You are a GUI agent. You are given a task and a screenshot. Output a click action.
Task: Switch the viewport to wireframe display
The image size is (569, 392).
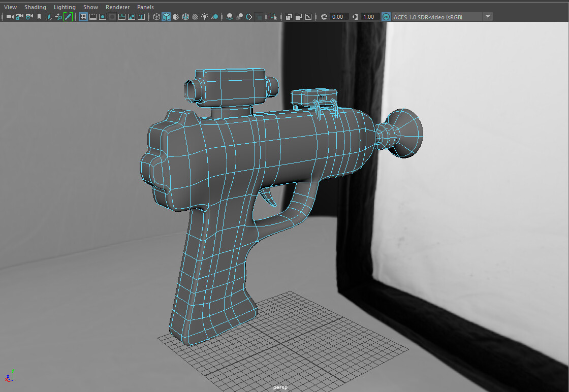156,16
